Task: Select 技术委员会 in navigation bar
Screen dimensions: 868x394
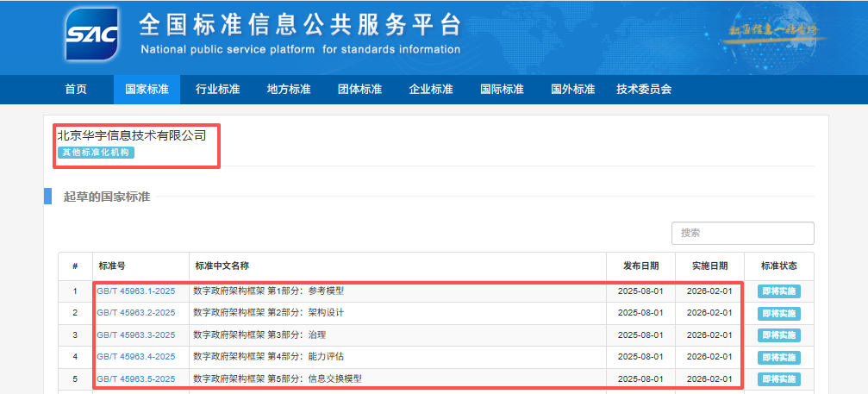Action: (644, 90)
